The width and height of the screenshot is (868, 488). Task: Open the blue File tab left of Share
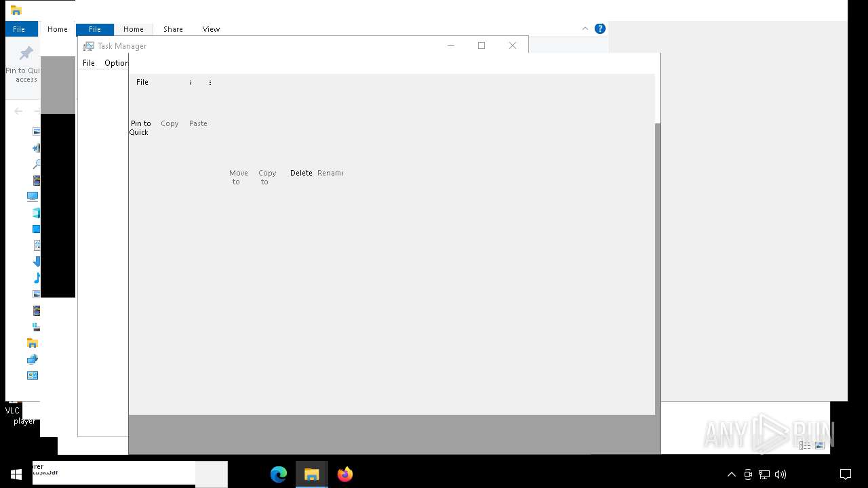click(95, 29)
